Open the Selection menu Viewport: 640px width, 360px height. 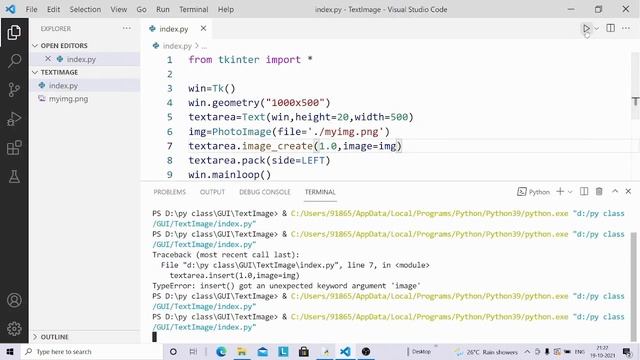pos(85,9)
